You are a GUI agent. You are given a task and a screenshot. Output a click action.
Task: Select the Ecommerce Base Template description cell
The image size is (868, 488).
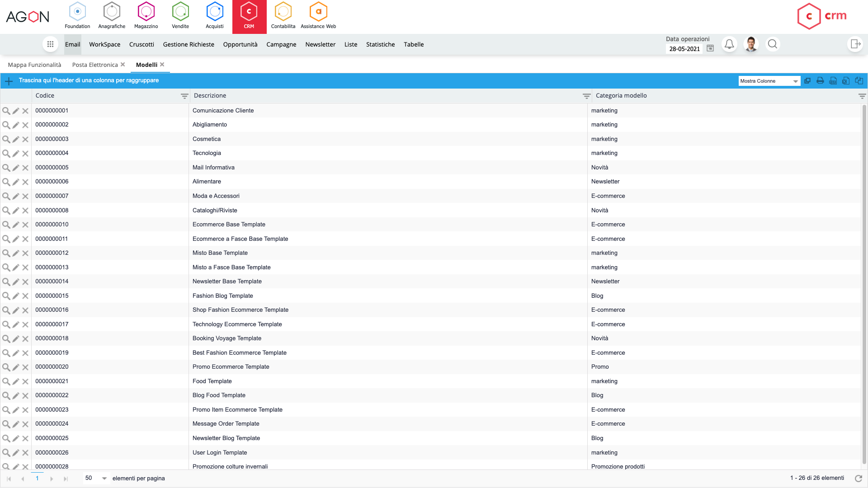coord(388,225)
